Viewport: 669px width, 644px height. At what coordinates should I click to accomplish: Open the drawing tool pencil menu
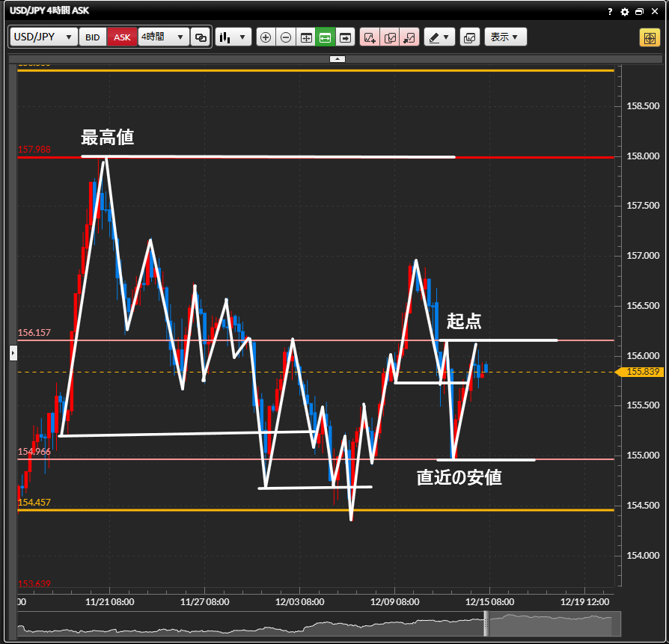pyautogui.click(x=439, y=37)
